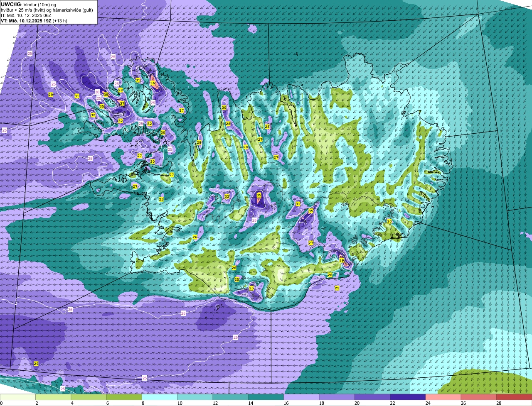The width and height of the screenshot is (532, 406).
Task: Click the 12–14 m/s medium teal legend swatch
Action: click(x=231, y=397)
